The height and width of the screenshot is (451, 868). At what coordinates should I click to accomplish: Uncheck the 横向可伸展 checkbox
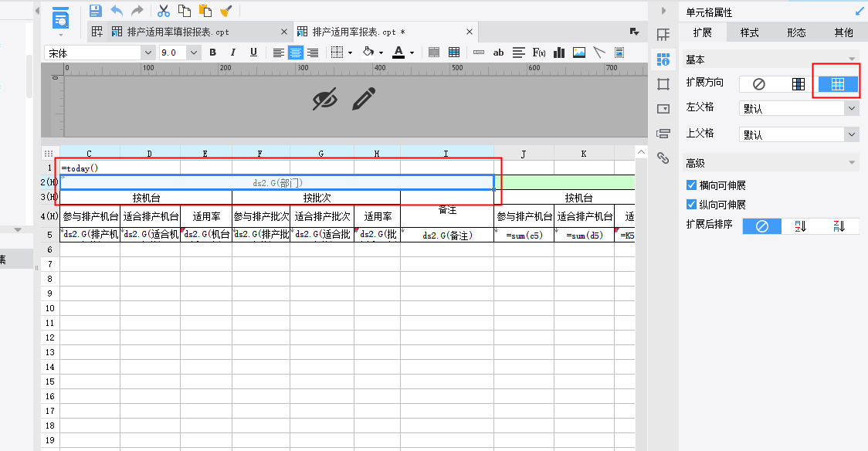click(692, 185)
